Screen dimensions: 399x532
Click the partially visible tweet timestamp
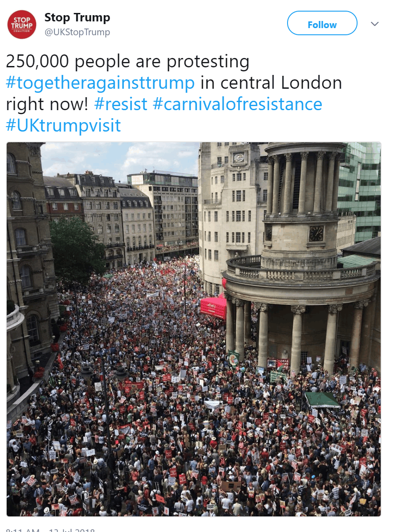pyautogui.click(x=50, y=530)
